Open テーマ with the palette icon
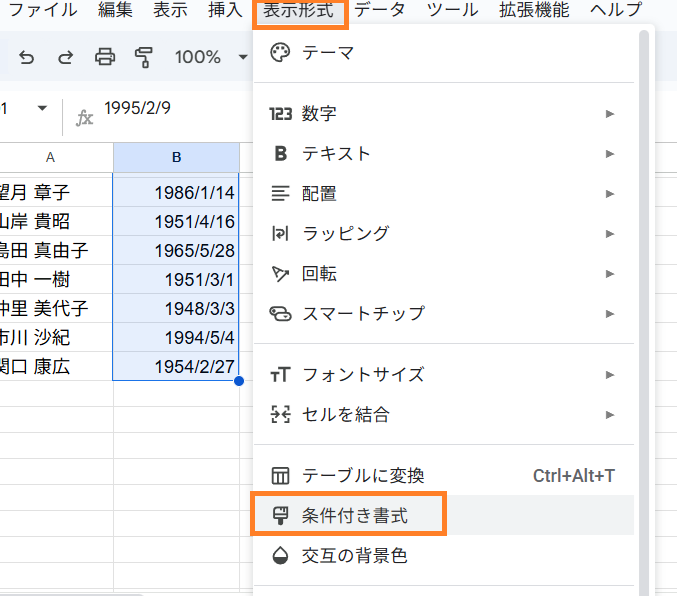677x596 pixels. click(x=328, y=54)
